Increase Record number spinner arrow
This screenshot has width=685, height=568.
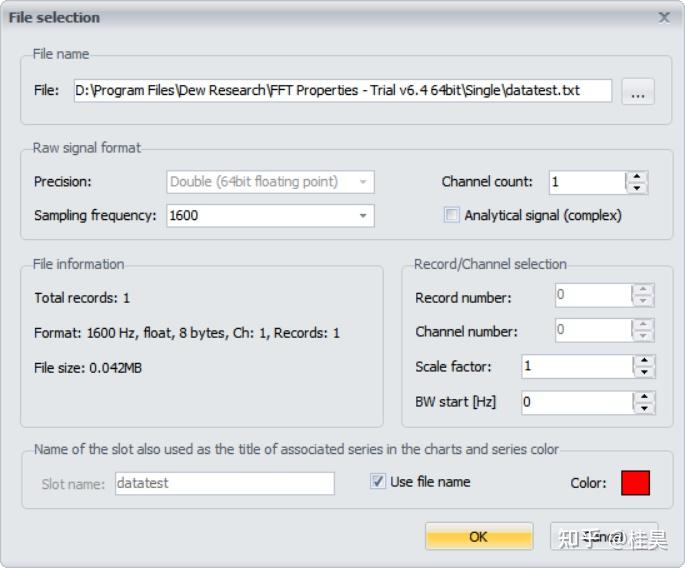coord(643,289)
